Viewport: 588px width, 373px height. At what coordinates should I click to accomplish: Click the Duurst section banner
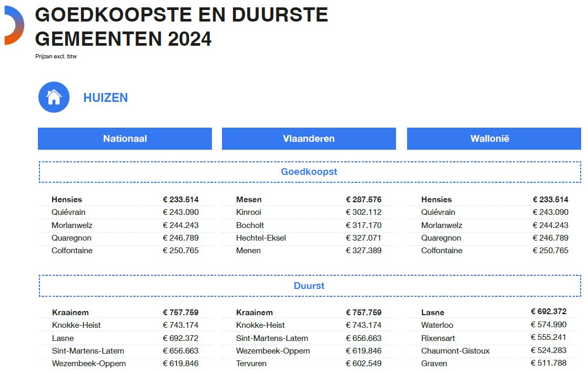310,286
